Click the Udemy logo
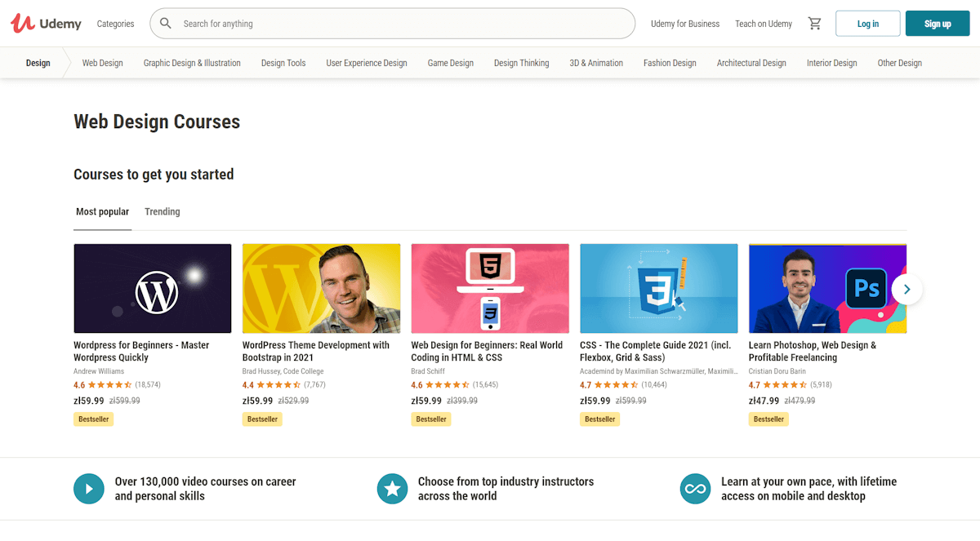The width and height of the screenshot is (980, 541). [x=46, y=24]
